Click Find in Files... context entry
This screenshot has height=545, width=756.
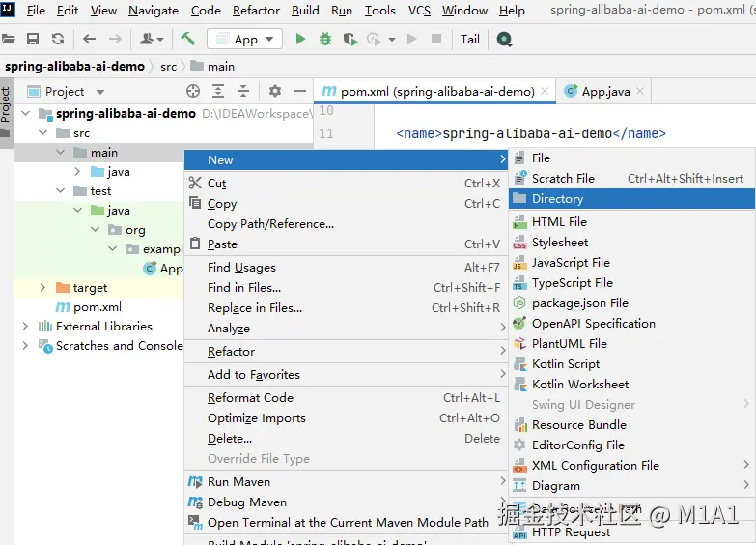[346, 288]
